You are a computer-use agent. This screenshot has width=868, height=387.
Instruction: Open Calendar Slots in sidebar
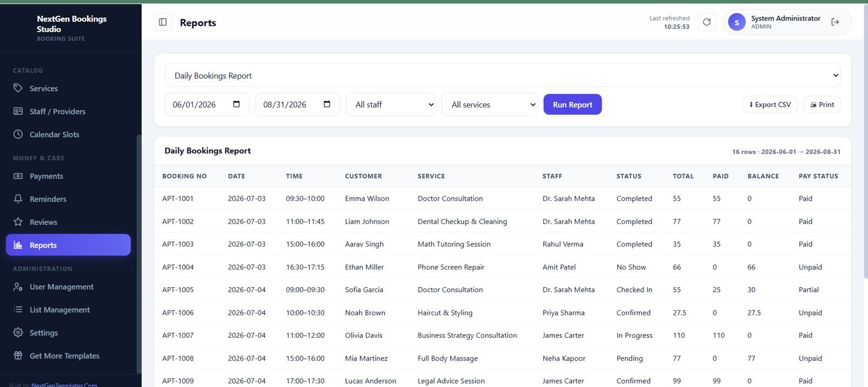(68, 134)
